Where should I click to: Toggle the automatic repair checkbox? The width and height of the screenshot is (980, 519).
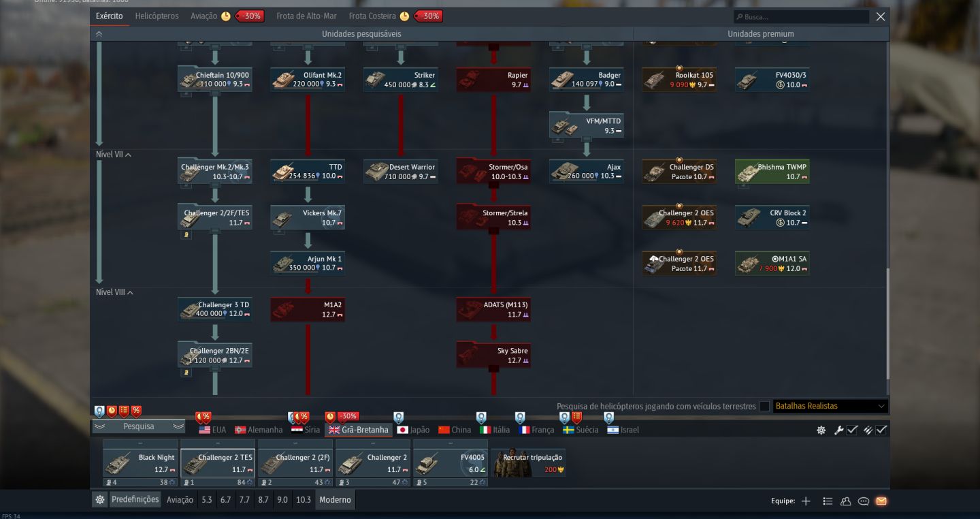click(x=852, y=430)
